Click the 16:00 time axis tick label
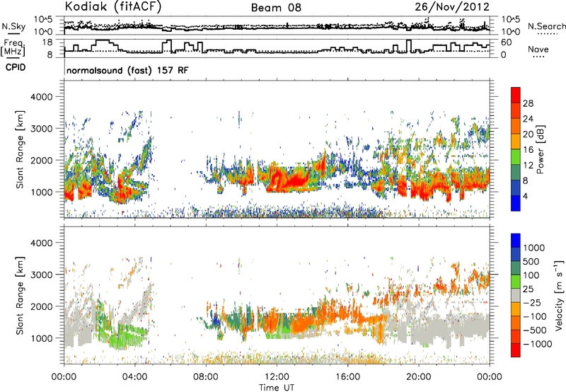This screenshot has height=392, width=566. [x=347, y=377]
